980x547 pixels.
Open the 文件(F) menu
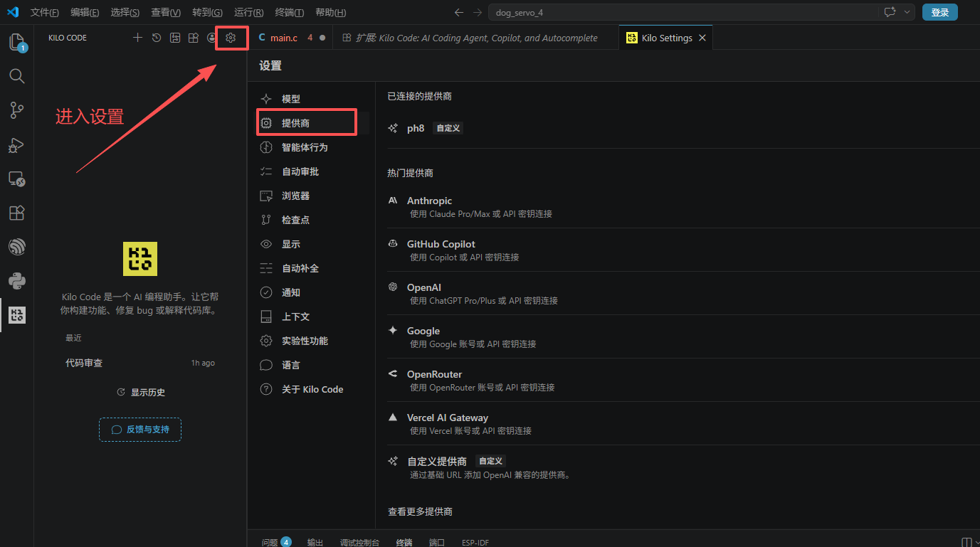(45, 13)
